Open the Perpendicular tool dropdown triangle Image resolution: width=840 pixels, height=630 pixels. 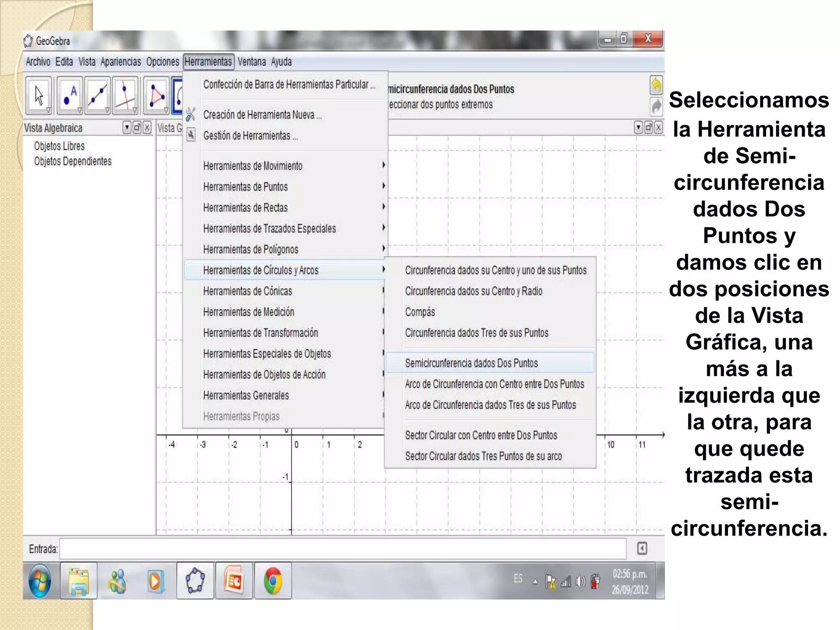135,110
